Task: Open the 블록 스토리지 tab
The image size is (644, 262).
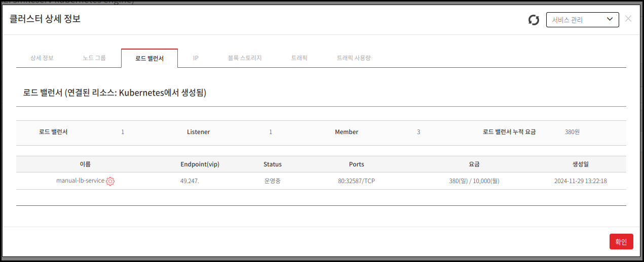Action: [245, 58]
